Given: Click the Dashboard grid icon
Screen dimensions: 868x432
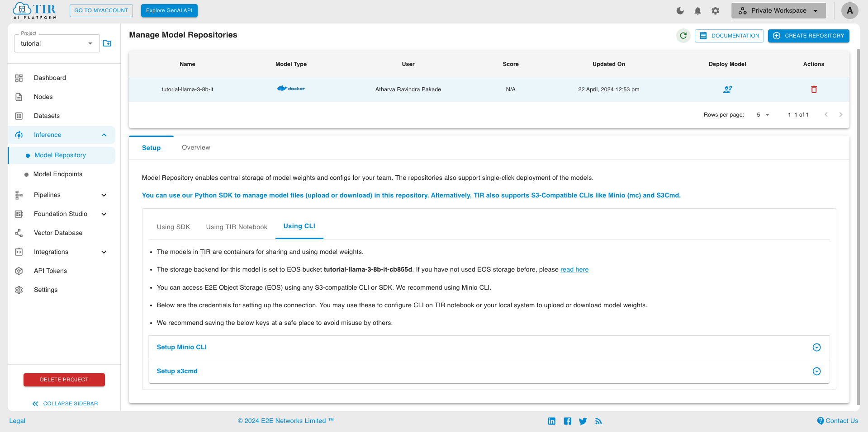Looking at the screenshot, I should pyautogui.click(x=19, y=78).
